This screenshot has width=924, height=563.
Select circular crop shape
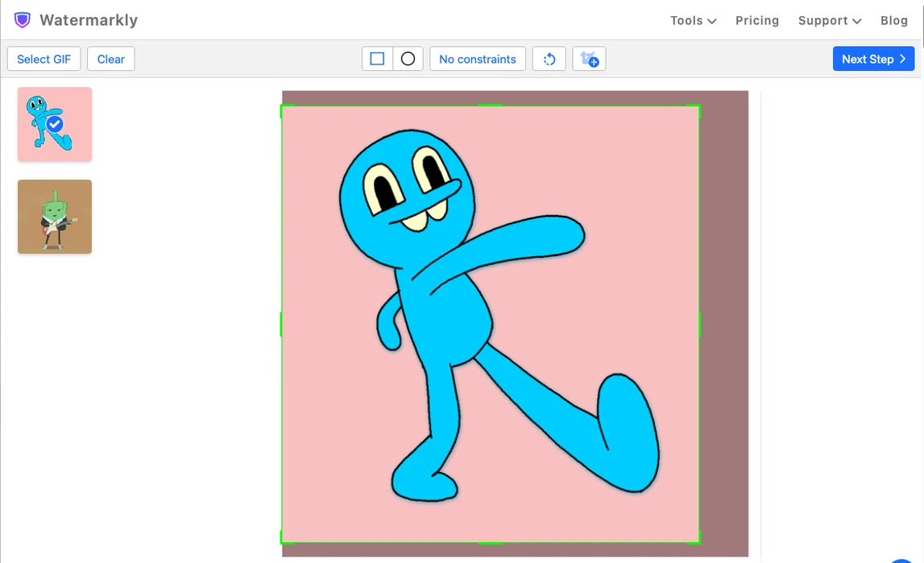[408, 59]
